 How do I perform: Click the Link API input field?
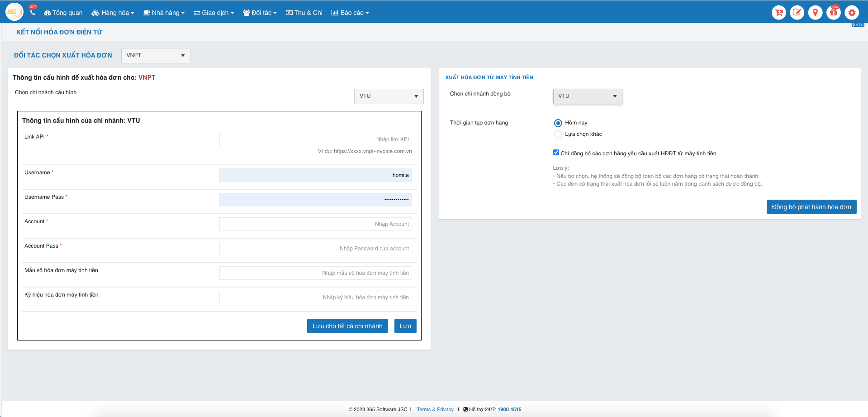pyautogui.click(x=316, y=139)
